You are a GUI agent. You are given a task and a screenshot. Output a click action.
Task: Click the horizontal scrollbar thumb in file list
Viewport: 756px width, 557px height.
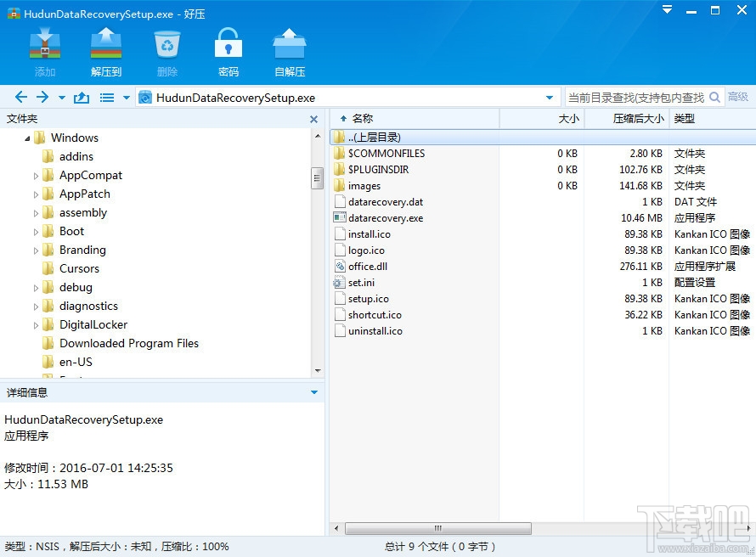438,528
